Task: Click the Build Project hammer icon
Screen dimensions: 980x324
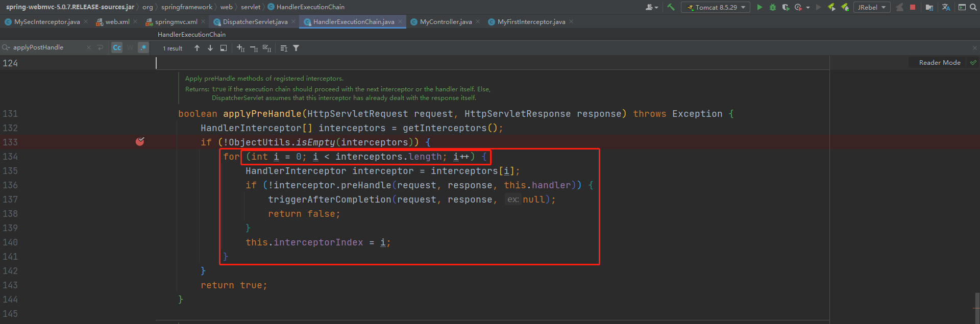Action: point(671,7)
